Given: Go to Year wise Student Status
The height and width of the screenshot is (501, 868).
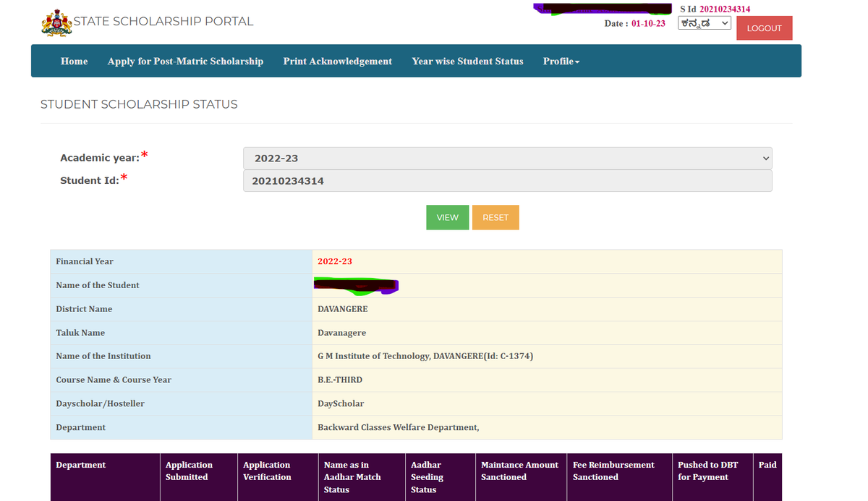Looking at the screenshot, I should (x=467, y=61).
